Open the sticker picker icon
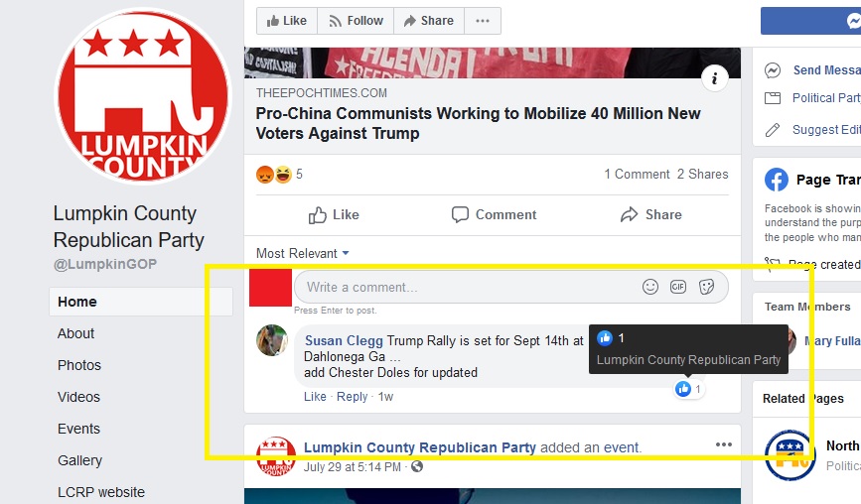861x504 pixels. [707, 287]
